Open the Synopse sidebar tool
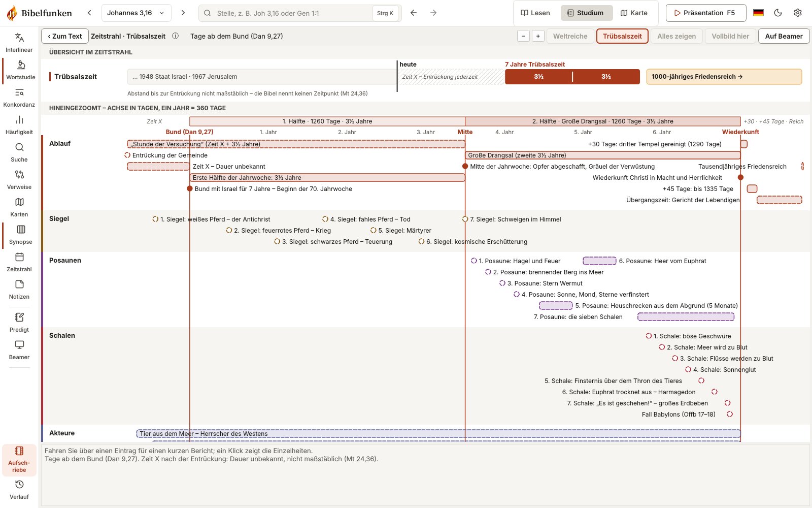 click(20, 235)
